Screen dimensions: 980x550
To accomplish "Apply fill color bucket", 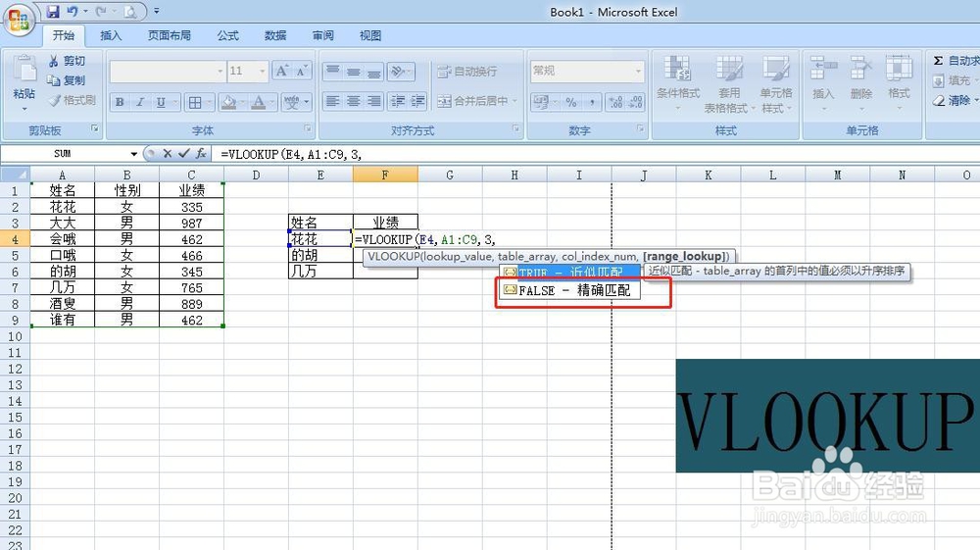I will (228, 102).
